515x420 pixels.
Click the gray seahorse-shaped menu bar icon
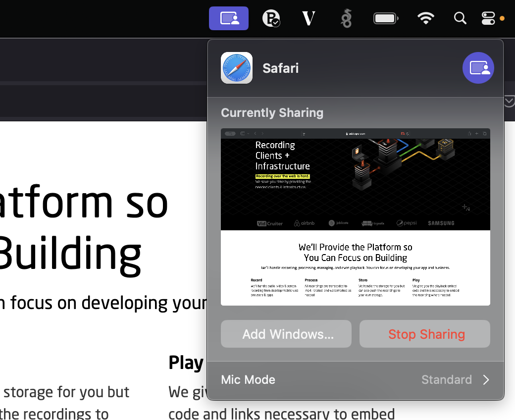pyautogui.click(x=346, y=18)
